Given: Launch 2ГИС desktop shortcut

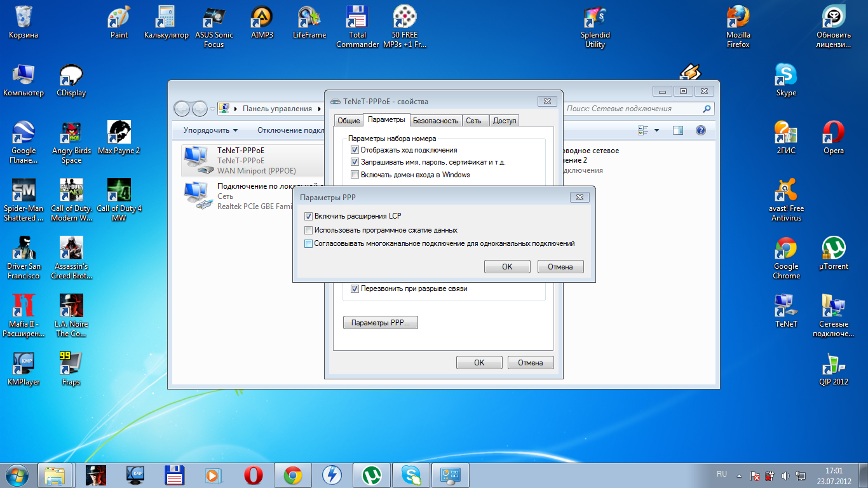Looking at the screenshot, I should [x=786, y=138].
